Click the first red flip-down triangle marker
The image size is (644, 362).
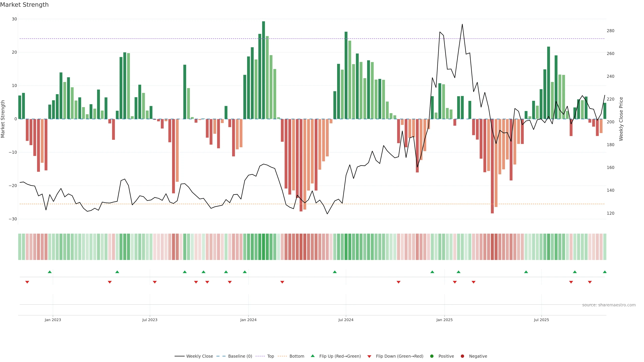pyautogui.click(x=27, y=282)
